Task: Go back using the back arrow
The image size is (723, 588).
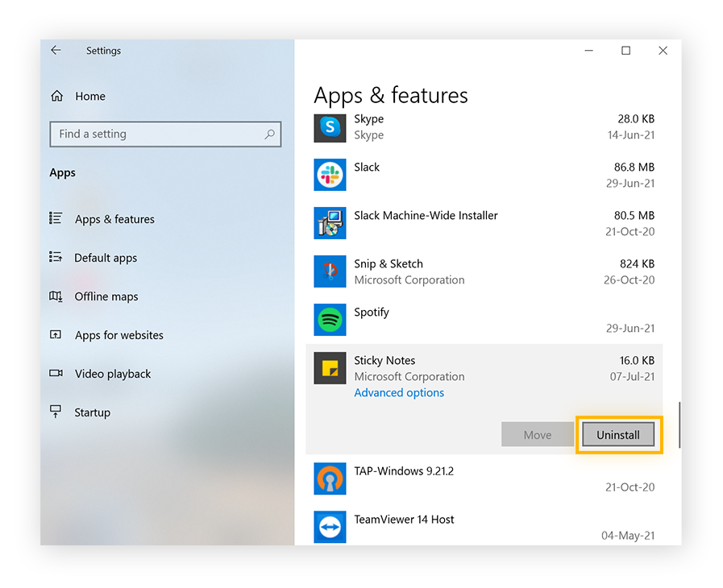Action: (x=56, y=51)
